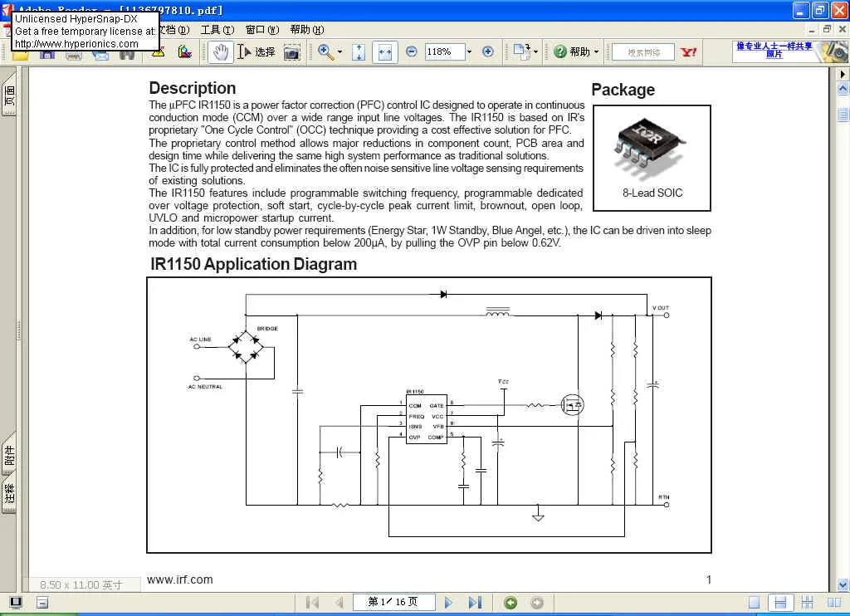Open the document pane options arrow
This screenshot has height=616, width=850.
click(x=843, y=74)
